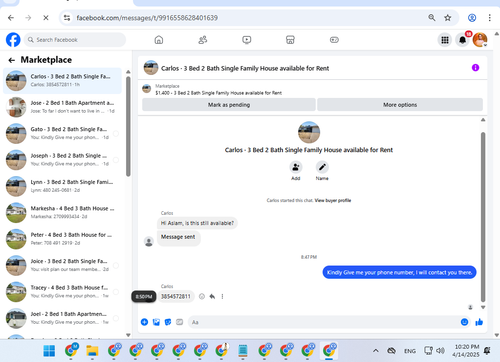Open the Lynn conversation

(62, 186)
